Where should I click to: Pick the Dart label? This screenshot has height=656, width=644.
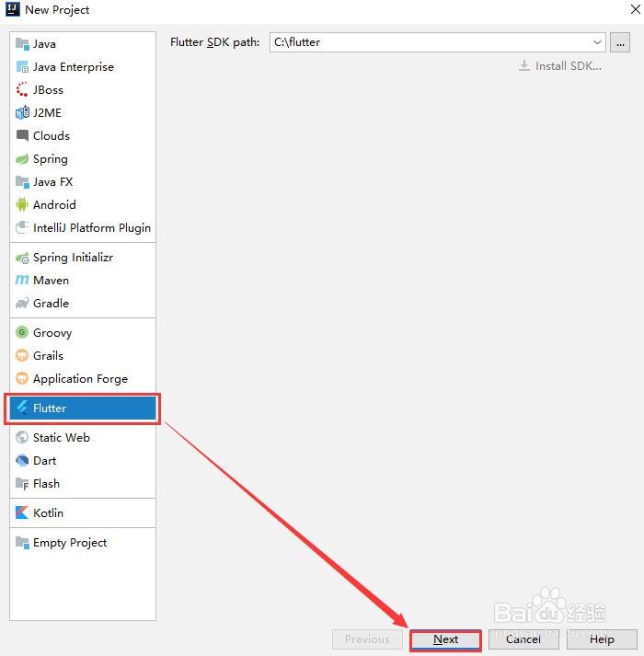coord(45,461)
